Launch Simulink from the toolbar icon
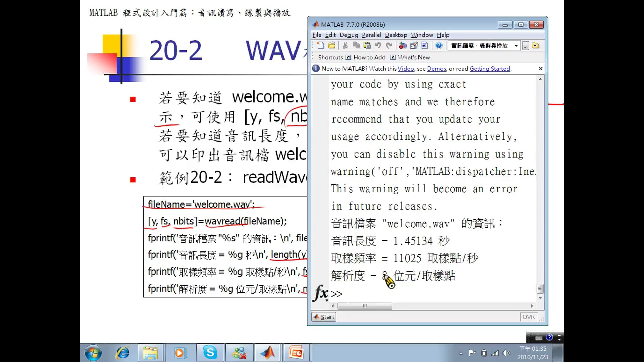This screenshot has height=362, width=644. [402, 45]
